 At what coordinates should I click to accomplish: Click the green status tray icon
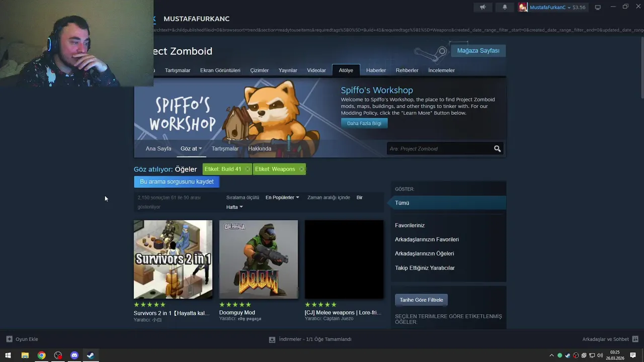[559, 356]
